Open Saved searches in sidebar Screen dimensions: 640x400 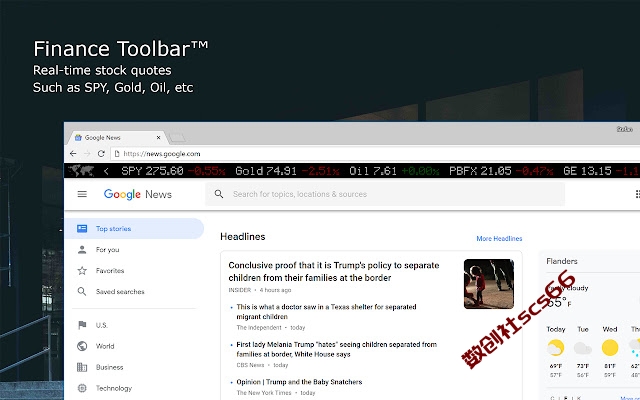pyautogui.click(x=120, y=292)
